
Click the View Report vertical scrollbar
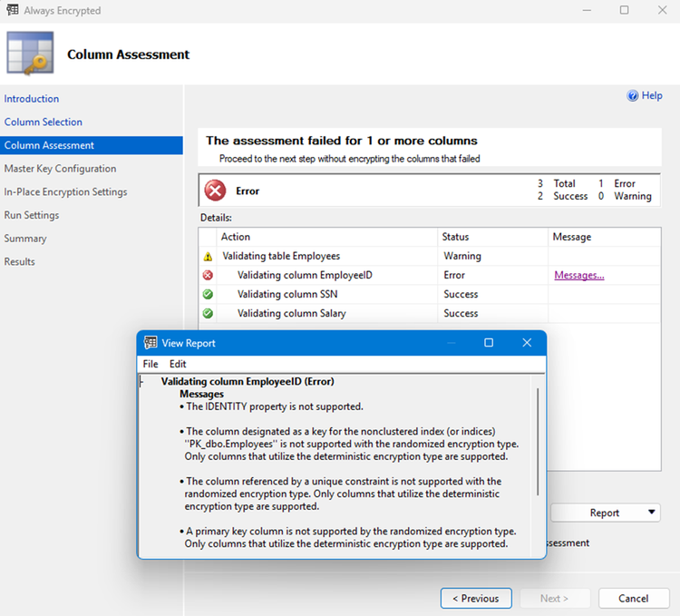pyautogui.click(x=538, y=442)
